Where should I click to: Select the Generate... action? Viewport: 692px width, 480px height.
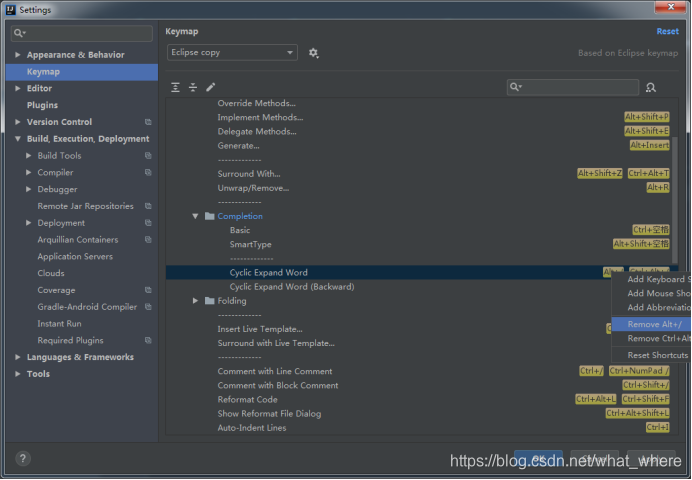pos(238,146)
